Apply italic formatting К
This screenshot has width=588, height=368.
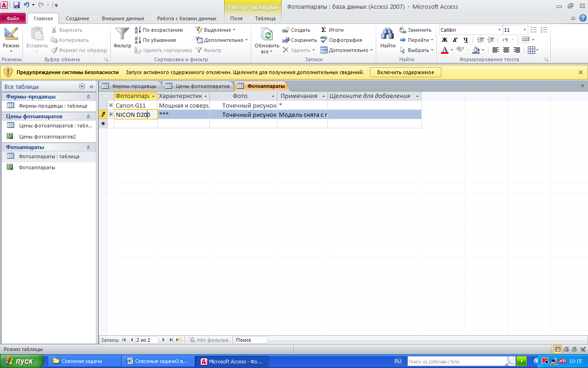tap(455, 40)
